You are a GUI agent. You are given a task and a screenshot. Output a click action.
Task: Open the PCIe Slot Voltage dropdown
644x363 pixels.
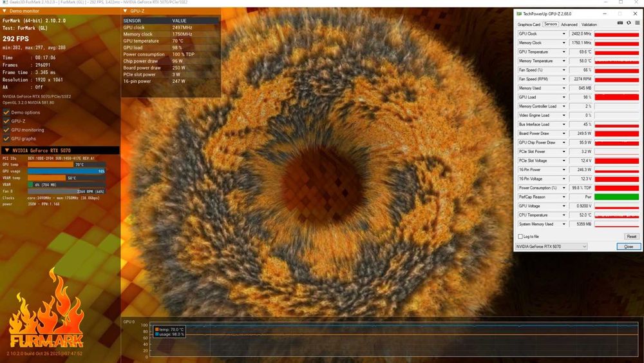point(563,161)
